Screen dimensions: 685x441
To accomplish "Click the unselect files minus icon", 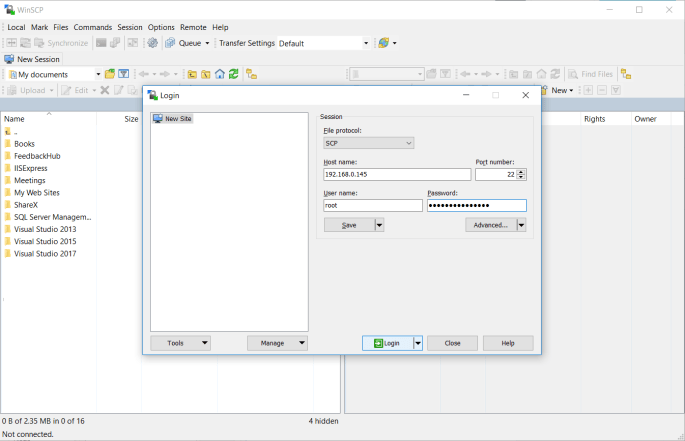I will coord(602,90).
